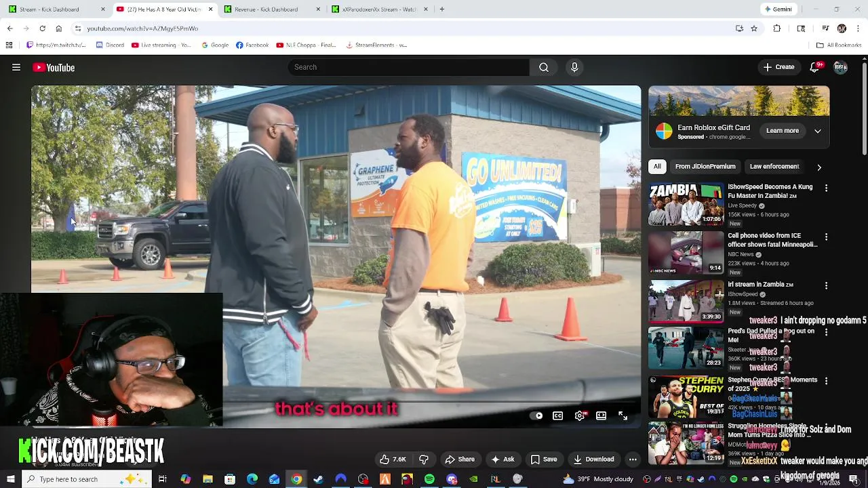Screen dimensions: 868x488
Task: Open Chrome apps grid in bookmarks bar
Action: (9, 45)
